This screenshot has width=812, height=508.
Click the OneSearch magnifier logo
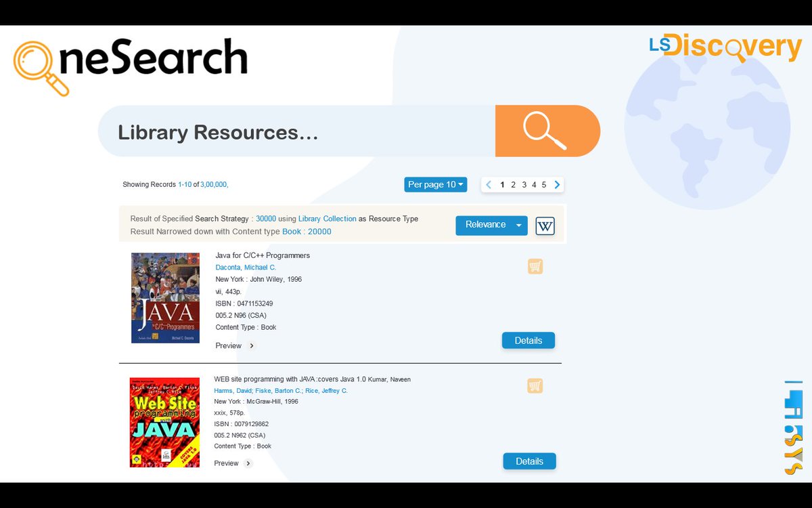click(x=41, y=68)
